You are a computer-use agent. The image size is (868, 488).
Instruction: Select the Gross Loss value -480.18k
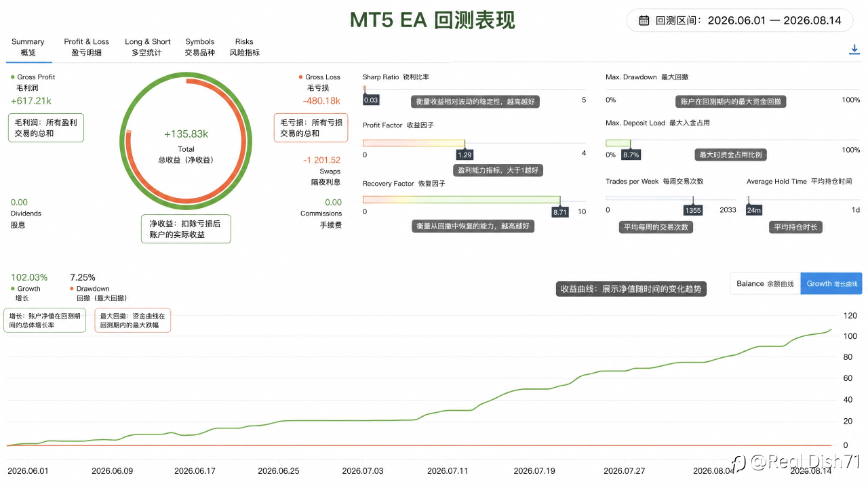pos(321,101)
